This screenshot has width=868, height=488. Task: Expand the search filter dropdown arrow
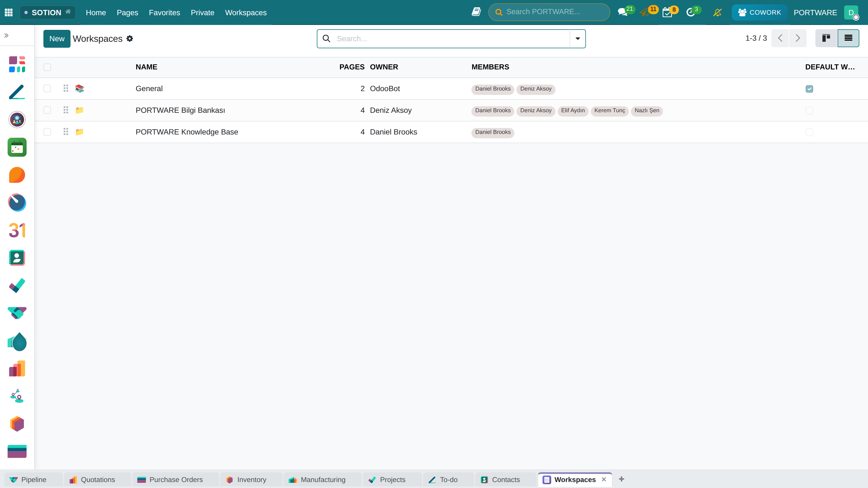coord(577,39)
